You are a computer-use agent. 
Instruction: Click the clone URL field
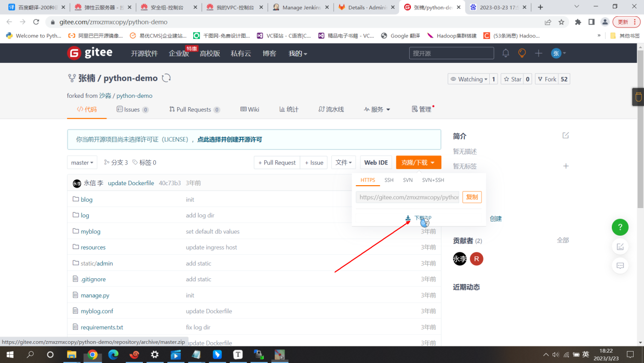tap(408, 197)
